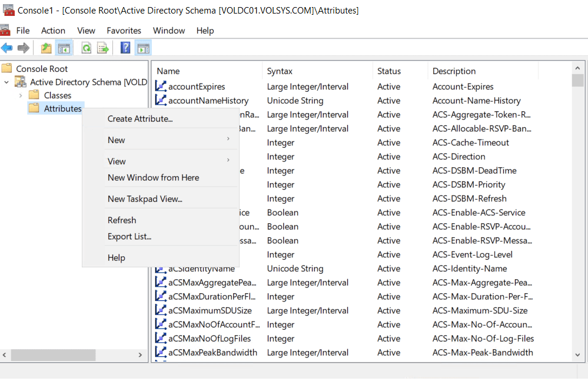
Task: Click the Refresh toolbar icon
Action: (87, 48)
